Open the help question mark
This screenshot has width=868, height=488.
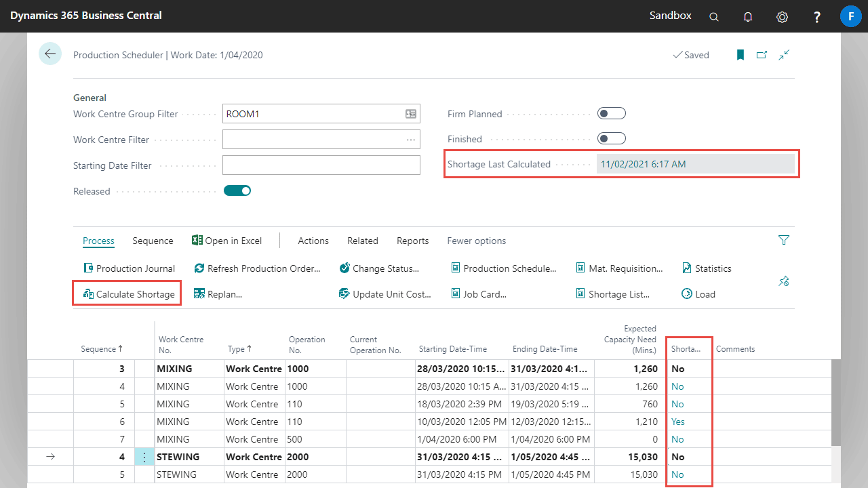[817, 17]
